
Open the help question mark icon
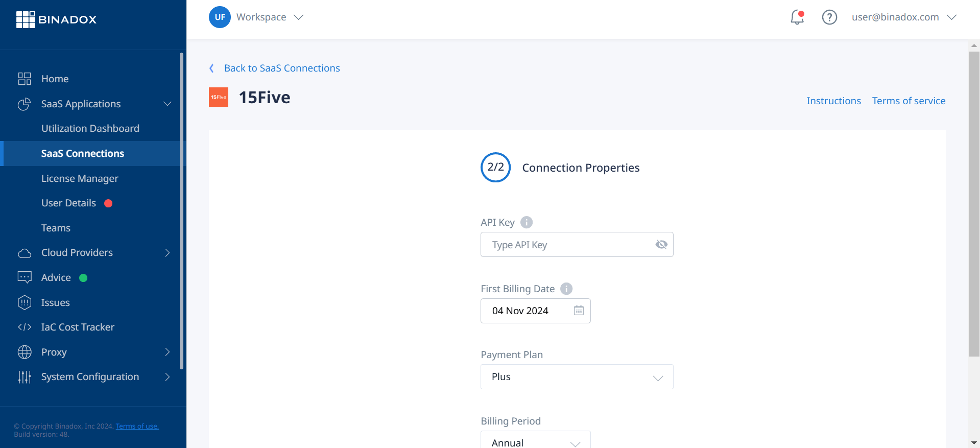pyautogui.click(x=829, y=17)
